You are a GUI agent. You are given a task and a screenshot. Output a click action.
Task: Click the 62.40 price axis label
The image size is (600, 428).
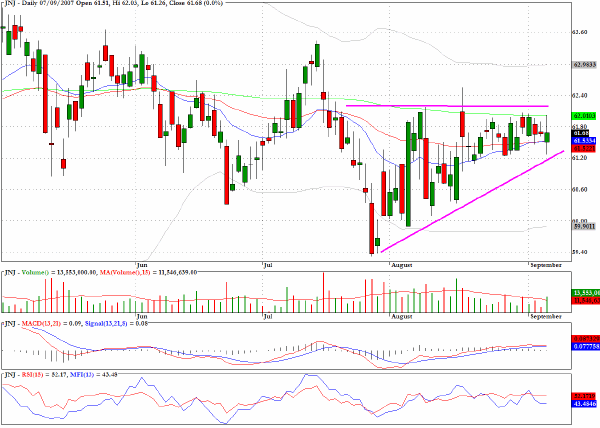[579, 95]
